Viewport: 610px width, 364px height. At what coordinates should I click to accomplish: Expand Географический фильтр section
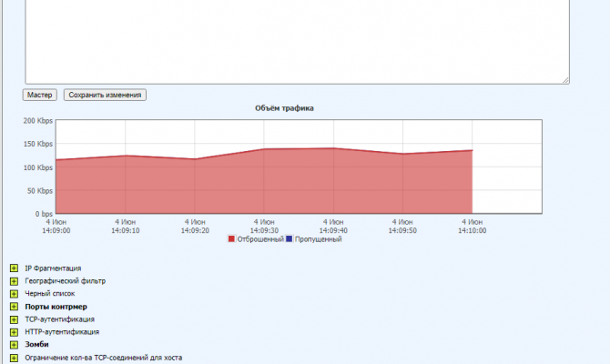click(x=14, y=281)
